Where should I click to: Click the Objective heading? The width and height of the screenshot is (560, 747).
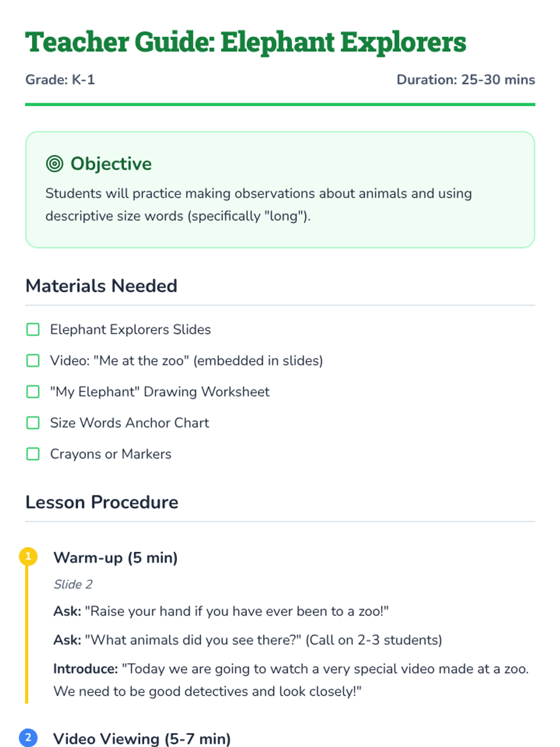click(x=111, y=164)
